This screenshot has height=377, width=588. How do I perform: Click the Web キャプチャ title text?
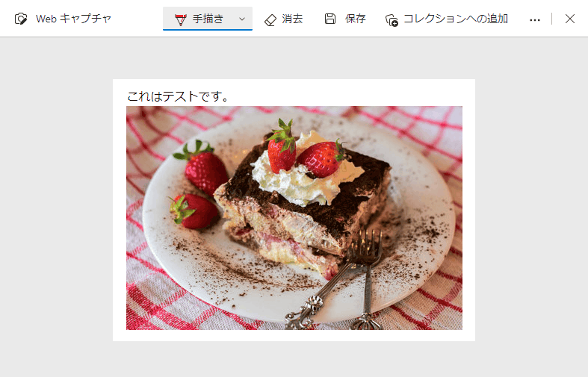73,19
